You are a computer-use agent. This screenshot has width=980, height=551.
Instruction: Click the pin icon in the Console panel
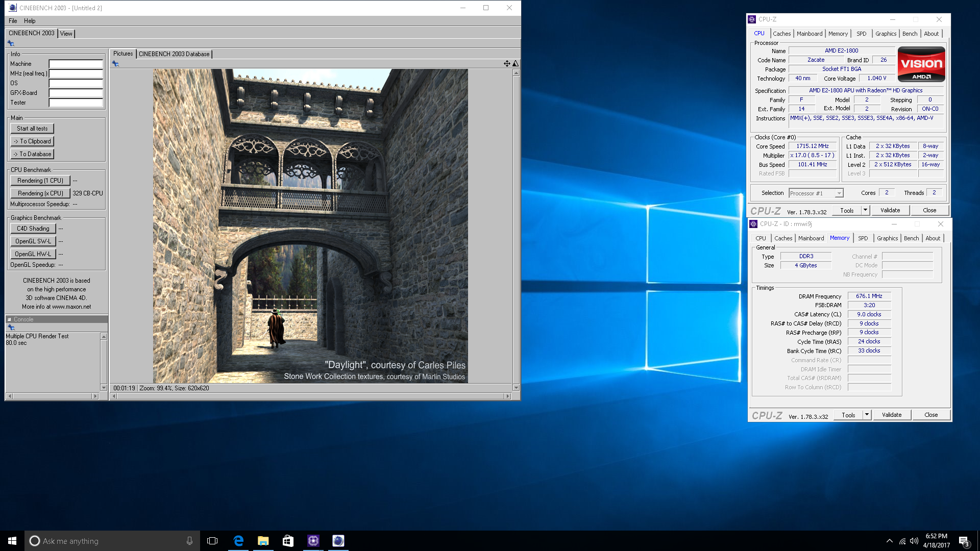[11, 328]
